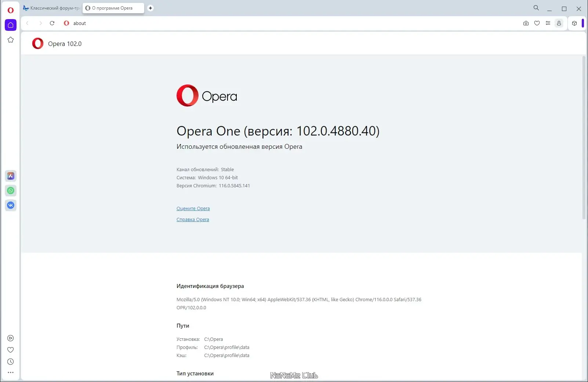Open Aria AI from the sidebar
The height and width of the screenshot is (382, 588).
pos(11,176)
